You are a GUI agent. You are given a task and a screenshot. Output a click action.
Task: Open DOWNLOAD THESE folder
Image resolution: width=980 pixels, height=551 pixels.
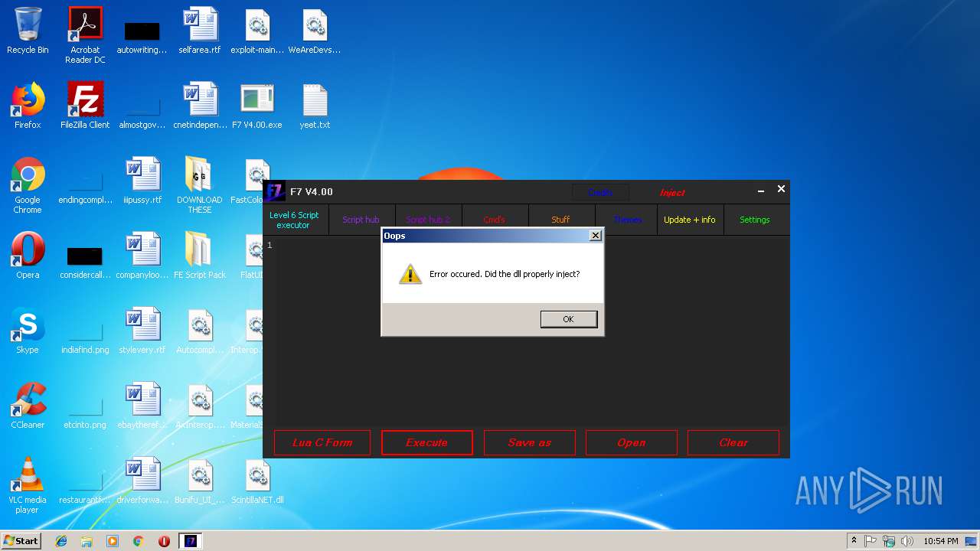[200, 185]
